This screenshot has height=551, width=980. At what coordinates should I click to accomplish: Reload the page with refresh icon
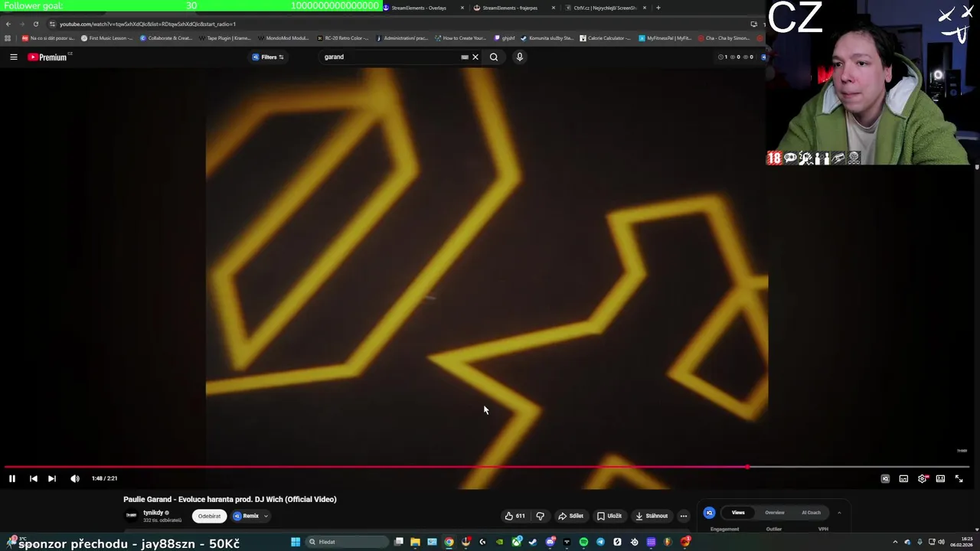(x=35, y=24)
